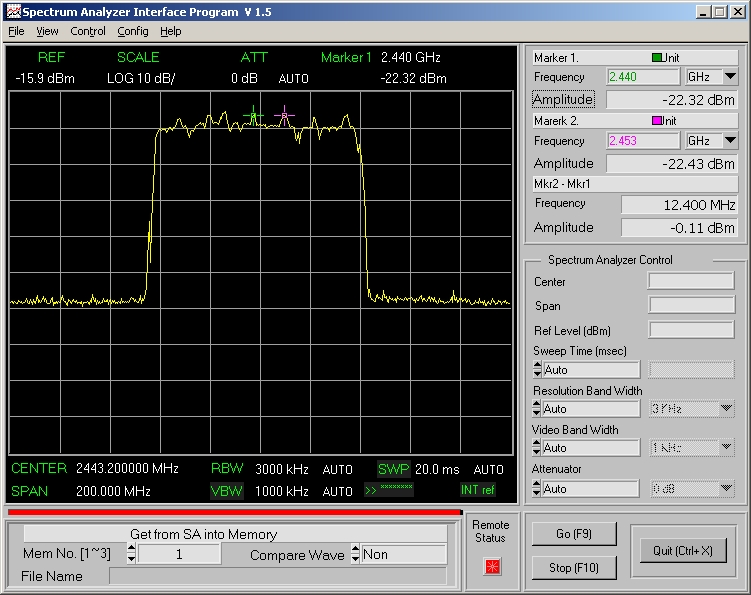Open Marker 2 frequency unit GHz dropdown
Image resolution: width=751 pixels, height=595 pixels.
[x=730, y=141]
